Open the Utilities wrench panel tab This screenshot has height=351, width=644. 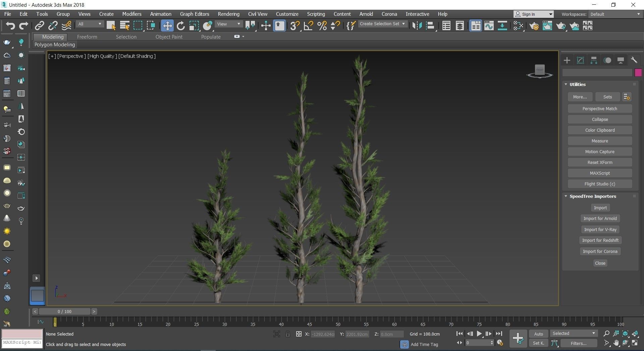(634, 60)
